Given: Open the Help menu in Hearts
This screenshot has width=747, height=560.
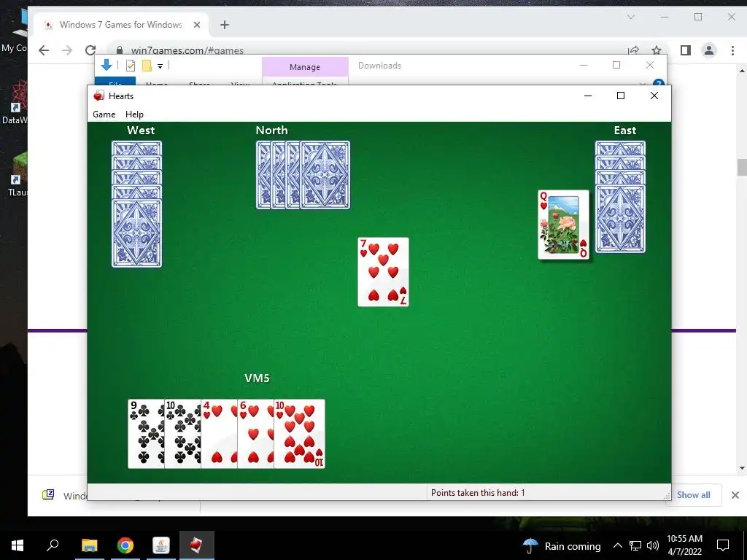Looking at the screenshot, I should coord(134,114).
